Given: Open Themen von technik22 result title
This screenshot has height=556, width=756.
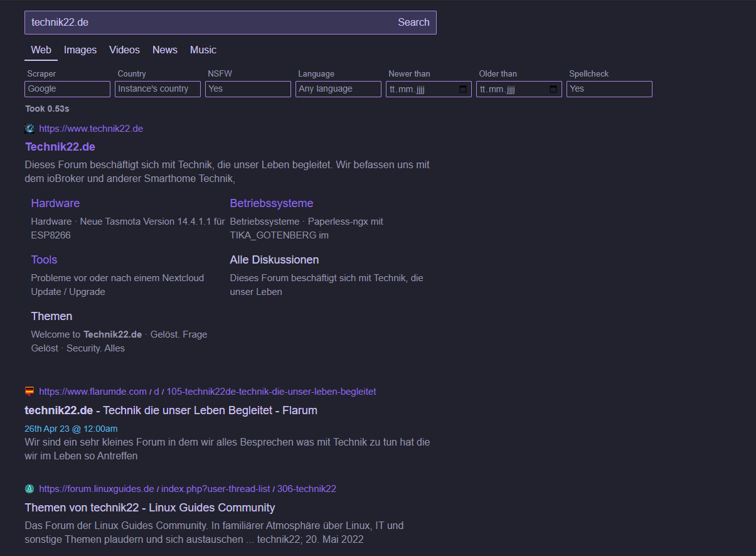Looking at the screenshot, I should tap(150, 508).
